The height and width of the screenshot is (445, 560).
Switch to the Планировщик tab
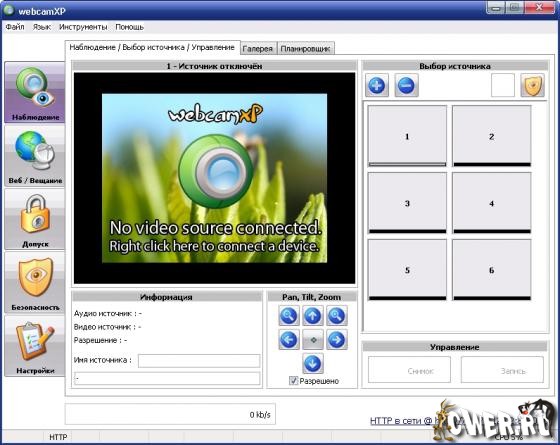(x=305, y=49)
